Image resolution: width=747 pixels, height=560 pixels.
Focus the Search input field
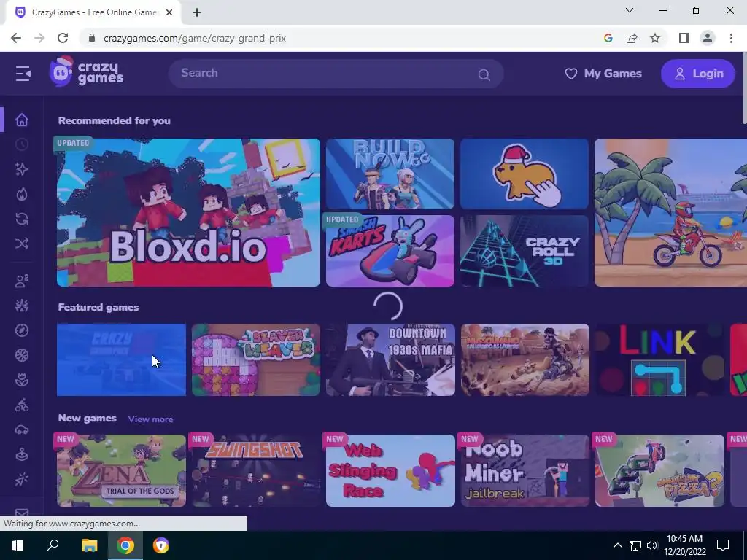(336, 74)
